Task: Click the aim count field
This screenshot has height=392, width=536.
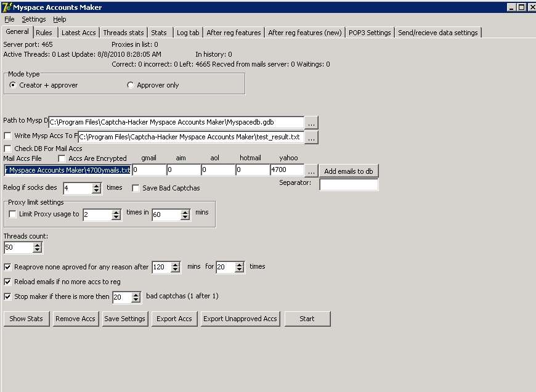Action: click(x=184, y=169)
